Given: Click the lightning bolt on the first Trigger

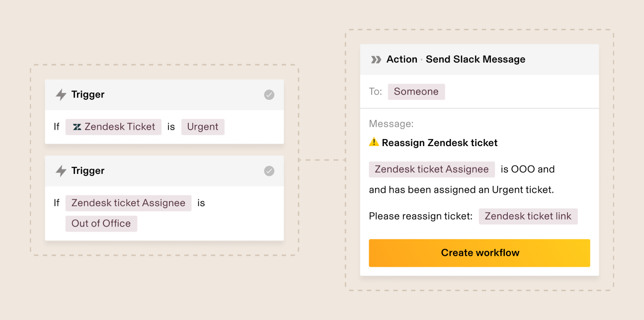Looking at the screenshot, I should point(61,95).
